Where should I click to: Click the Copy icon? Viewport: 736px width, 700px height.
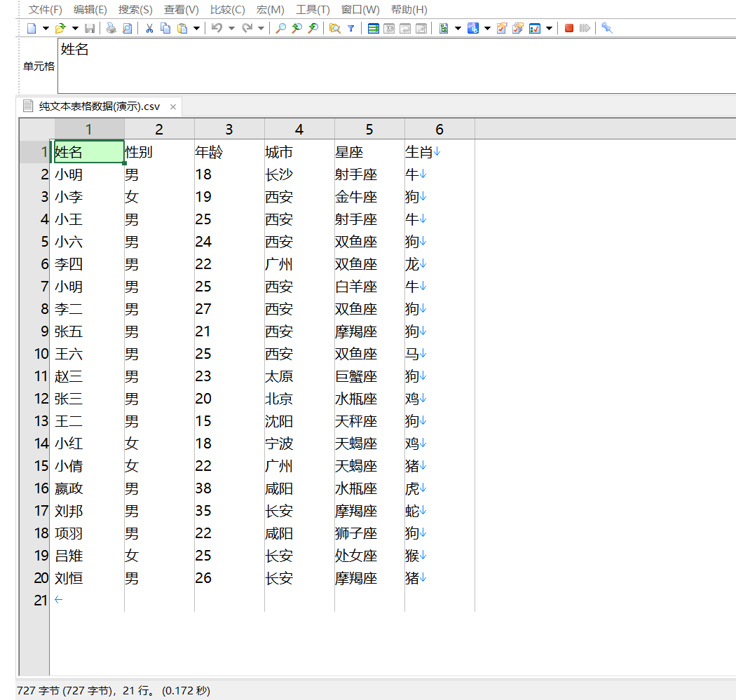tap(165, 28)
